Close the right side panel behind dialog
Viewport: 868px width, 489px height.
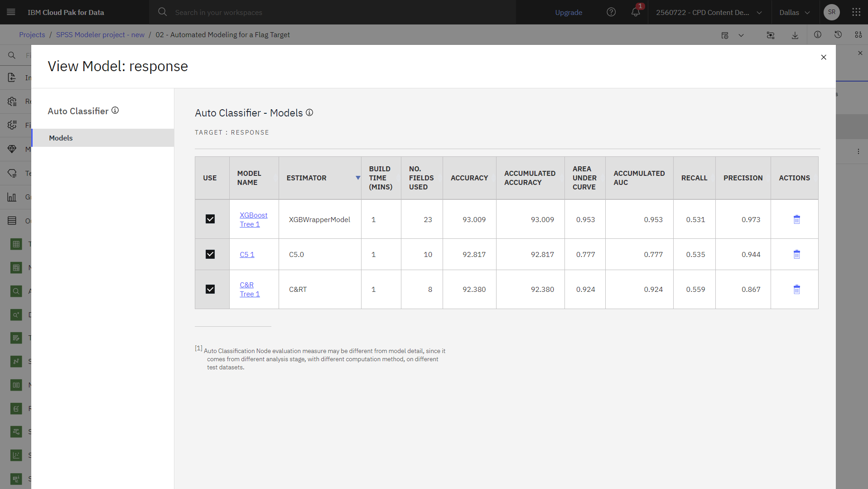(x=860, y=53)
